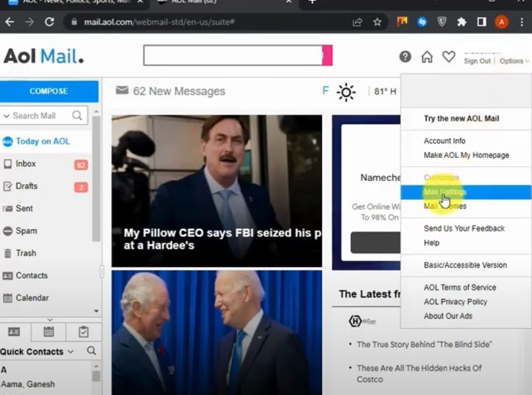Image resolution: width=532 pixels, height=395 pixels.
Task: Click the pink search button
Action: pos(327,55)
